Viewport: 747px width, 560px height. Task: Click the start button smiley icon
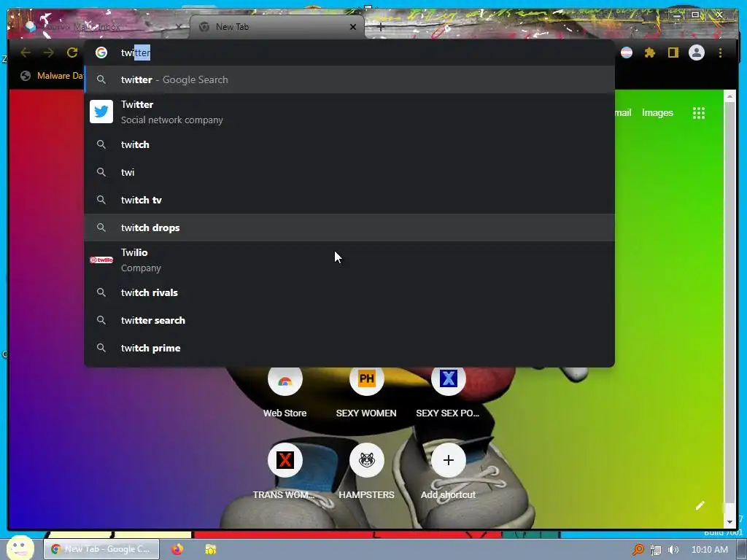[x=20, y=548]
